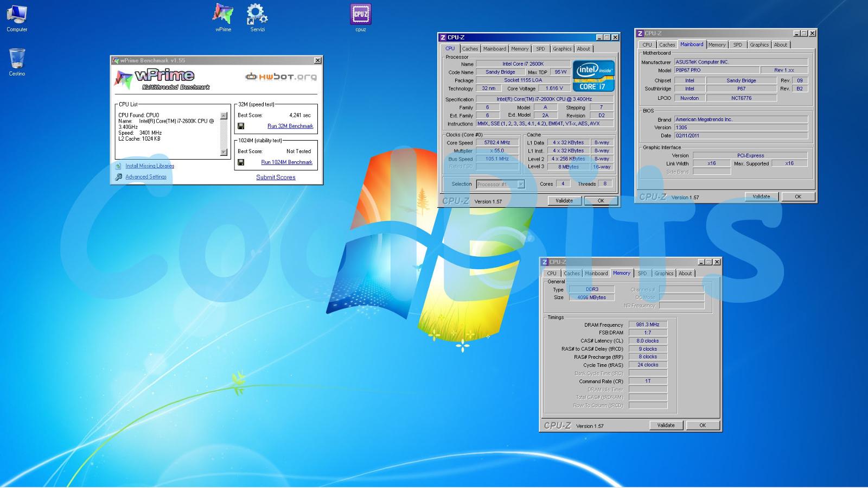The width and height of the screenshot is (868, 488).
Task: Open the Processor #1 selection dropdown
Action: (500, 184)
